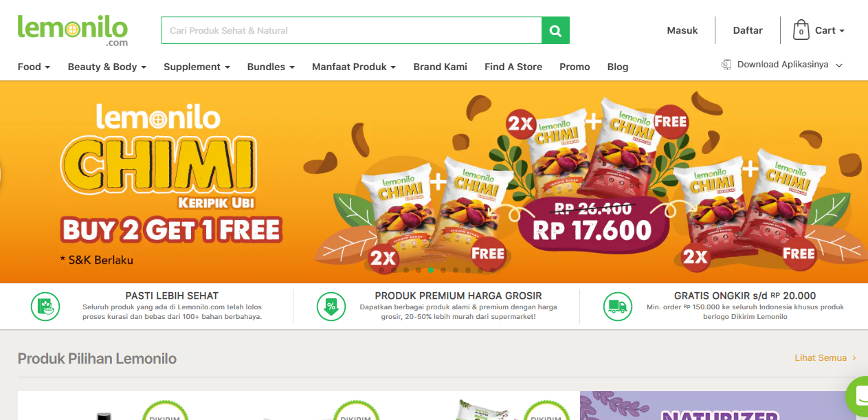Open the Promo menu item
This screenshot has height=420, width=868.
pyautogui.click(x=575, y=67)
